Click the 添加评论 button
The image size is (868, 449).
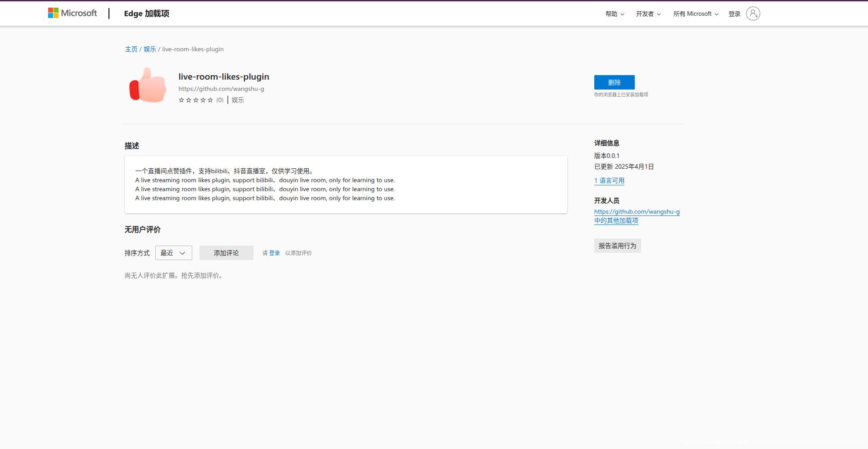coord(226,253)
